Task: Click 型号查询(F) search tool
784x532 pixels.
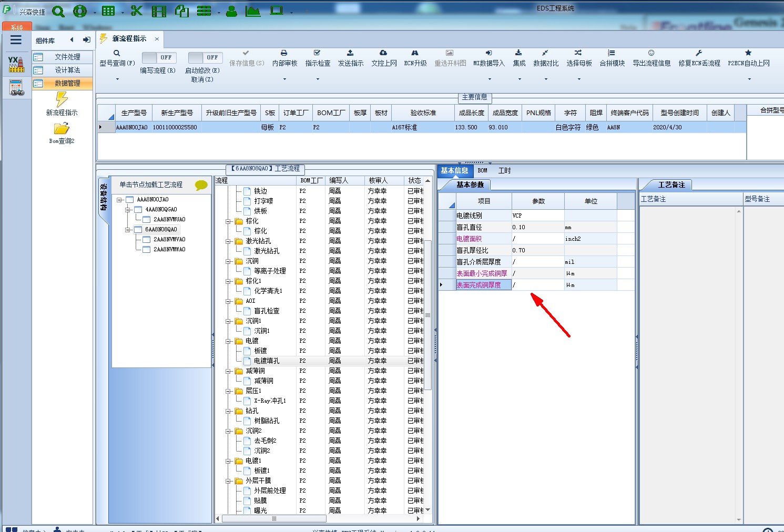Action: point(117,58)
